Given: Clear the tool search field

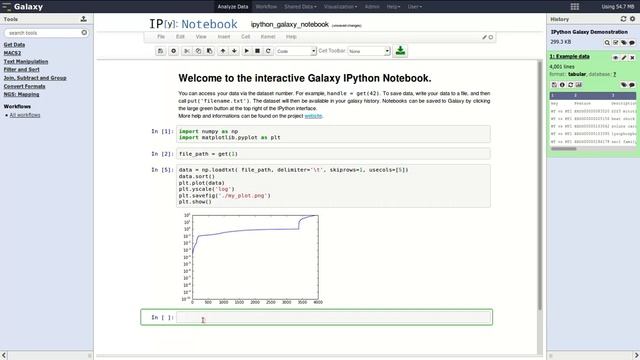Looking at the screenshot, I should pos(84,33).
